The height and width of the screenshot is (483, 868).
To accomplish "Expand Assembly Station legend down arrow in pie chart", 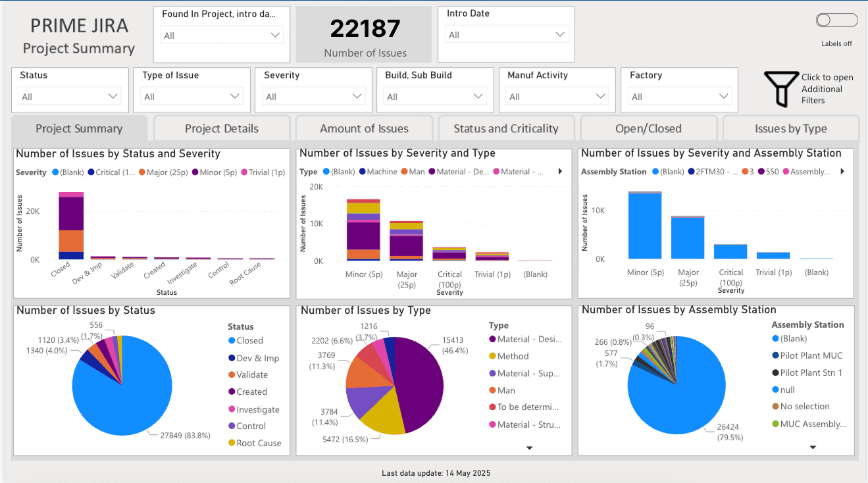I will pyautogui.click(x=813, y=447).
